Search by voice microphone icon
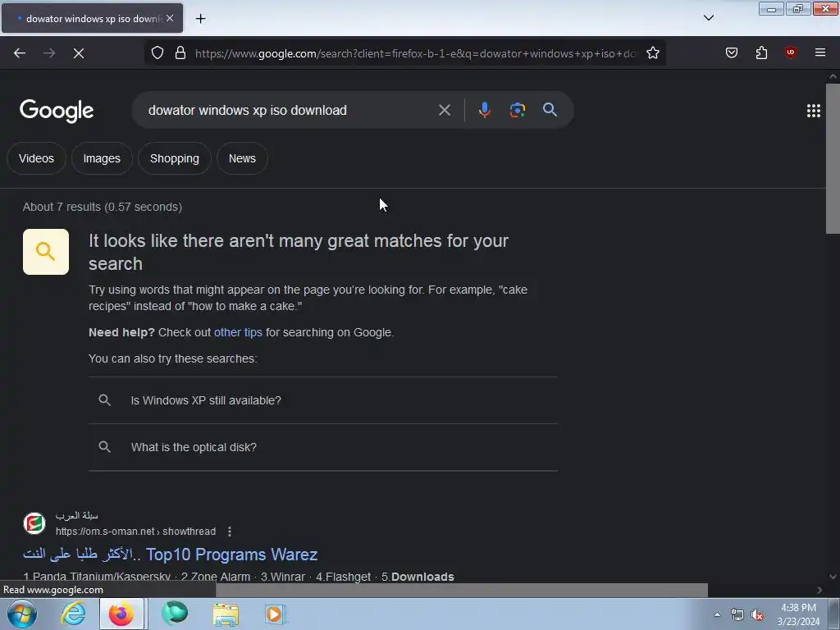Viewport: 840px width, 630px height. [484, 110]
